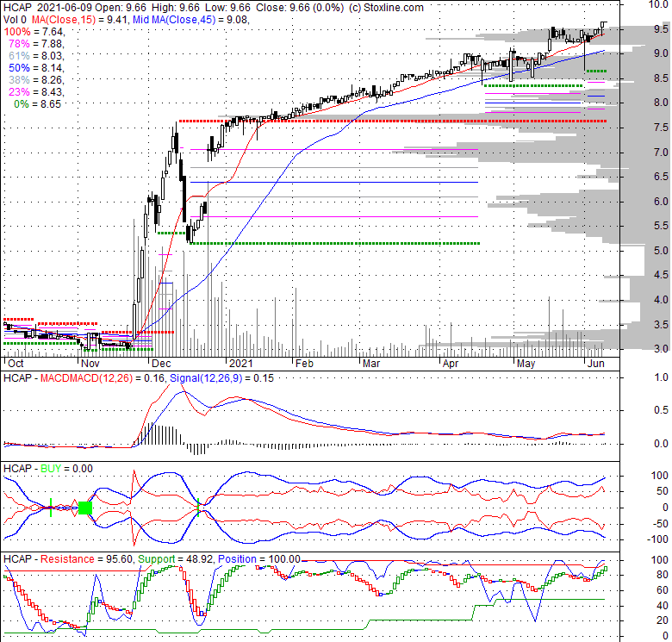Select the Oct label on time axis
The height and width of the screenshot is (642, 672).
[16, 364]
